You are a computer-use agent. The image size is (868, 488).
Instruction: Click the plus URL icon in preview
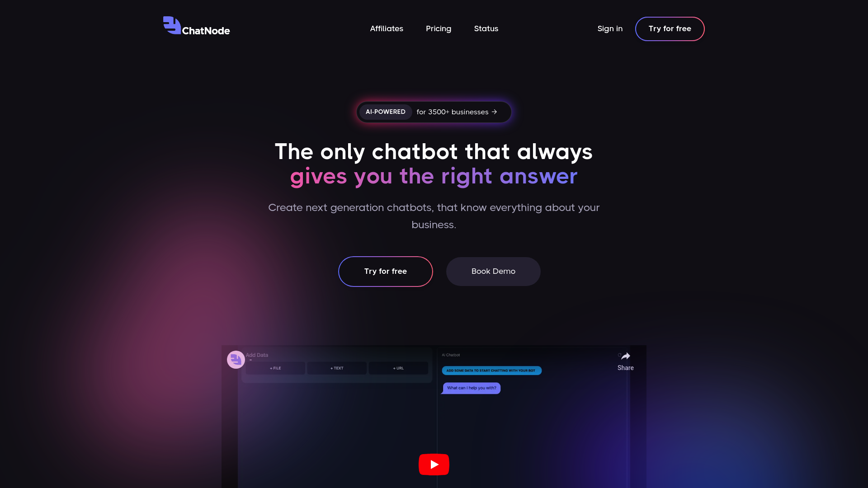(398, 368)
